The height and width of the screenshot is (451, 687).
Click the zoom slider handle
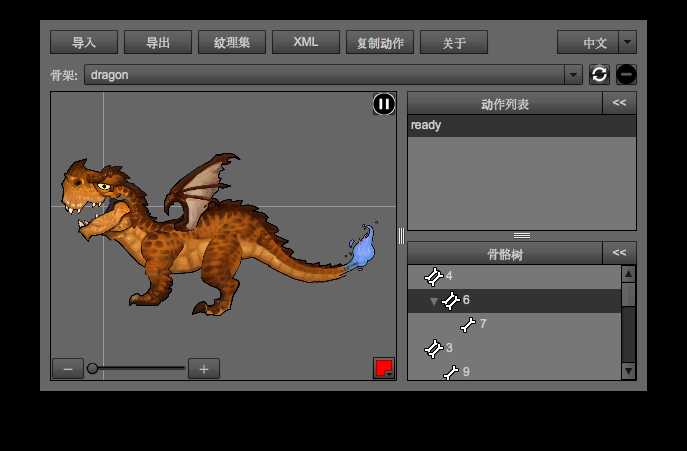(92, 368)
